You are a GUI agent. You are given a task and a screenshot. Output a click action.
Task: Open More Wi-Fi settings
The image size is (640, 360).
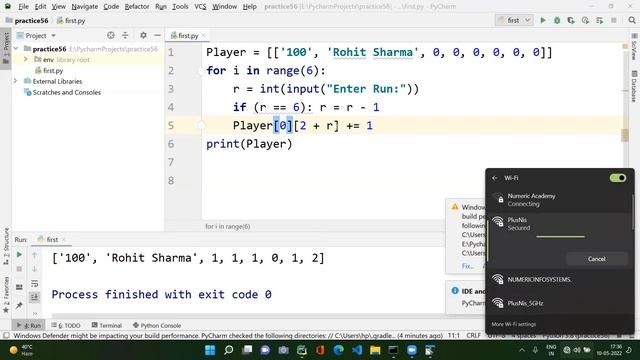513,324
